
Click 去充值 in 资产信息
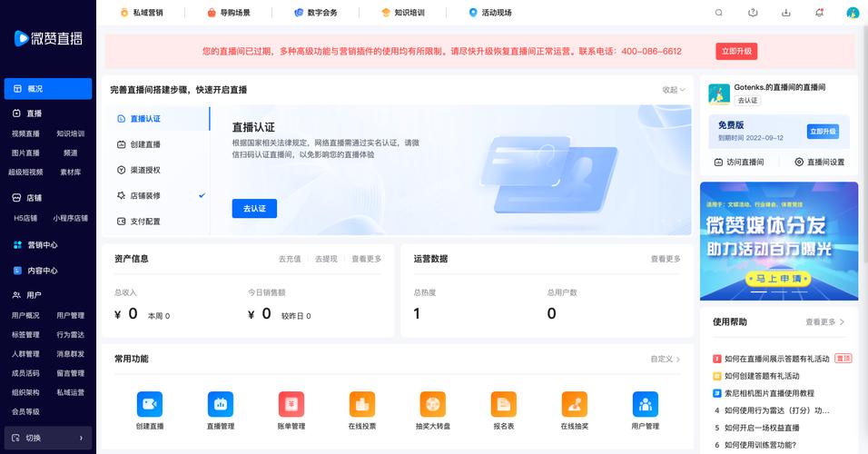[x=290, y=259]
